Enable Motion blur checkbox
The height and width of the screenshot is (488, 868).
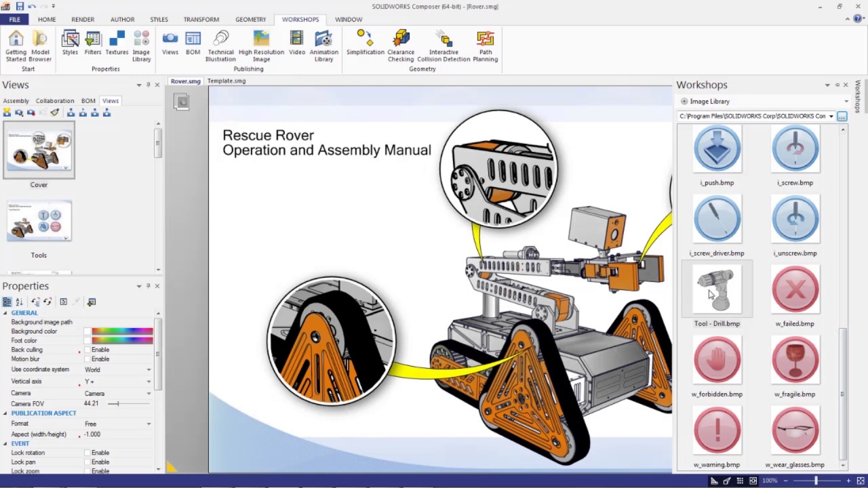(87, 359)
